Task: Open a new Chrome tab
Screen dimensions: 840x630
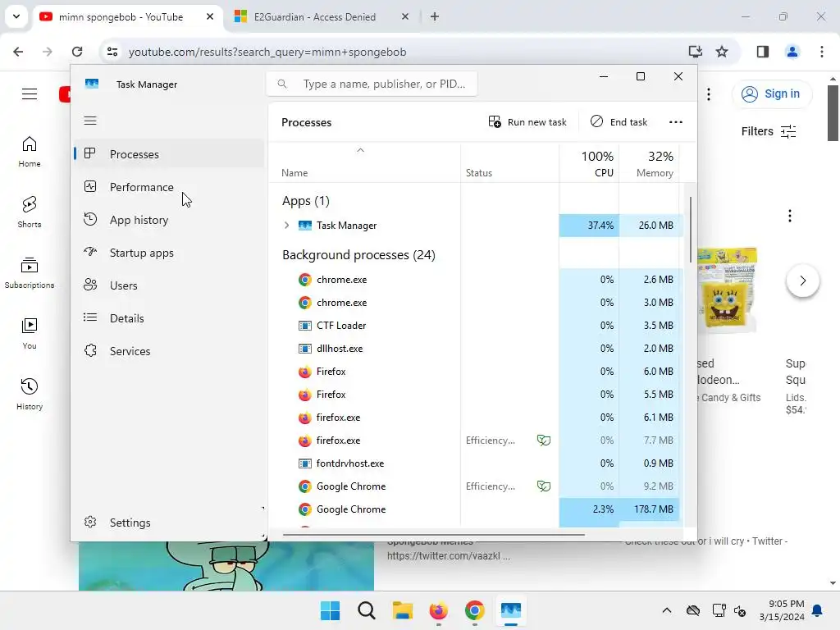Action: coord(435,17)
